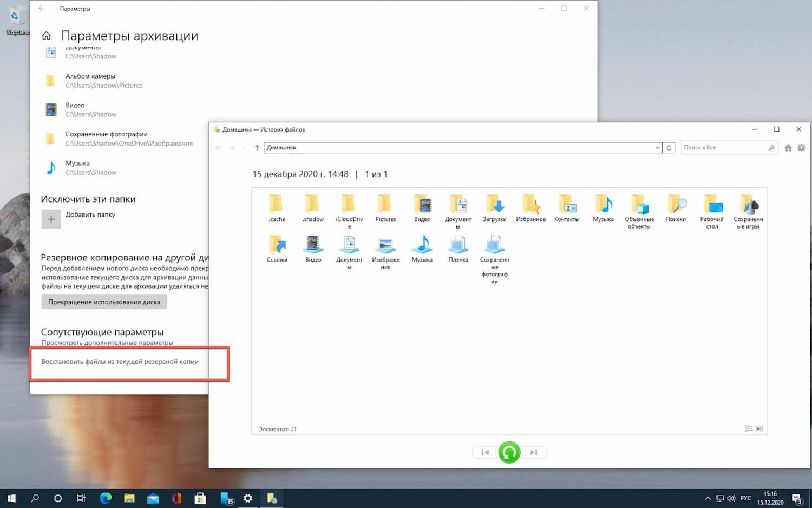The image size is (812, 508).
Task: Select the Избранное folder with star
Action: [531, 209]
